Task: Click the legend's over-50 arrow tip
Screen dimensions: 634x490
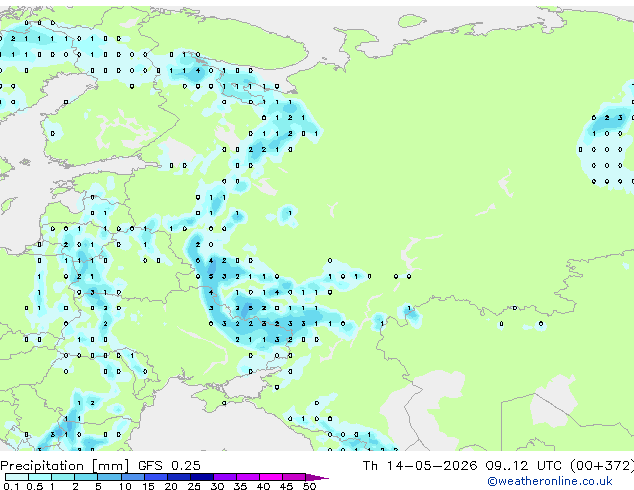Action: click(x=317, y=477)
